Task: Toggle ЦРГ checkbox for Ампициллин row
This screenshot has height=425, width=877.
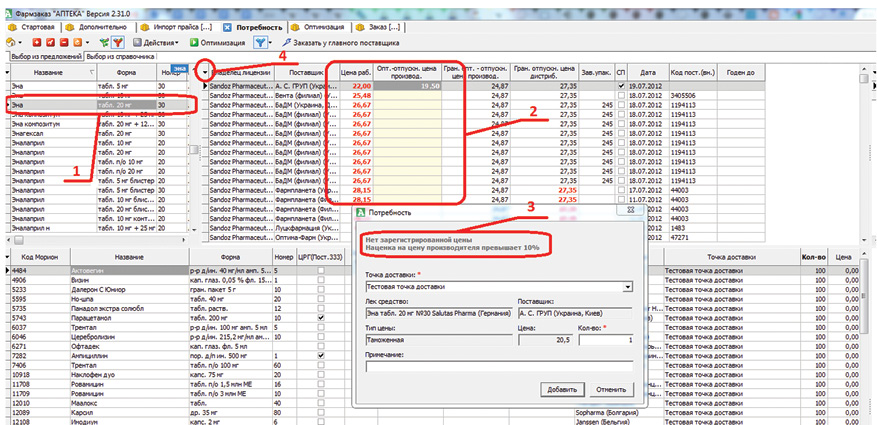Action: 320,355
